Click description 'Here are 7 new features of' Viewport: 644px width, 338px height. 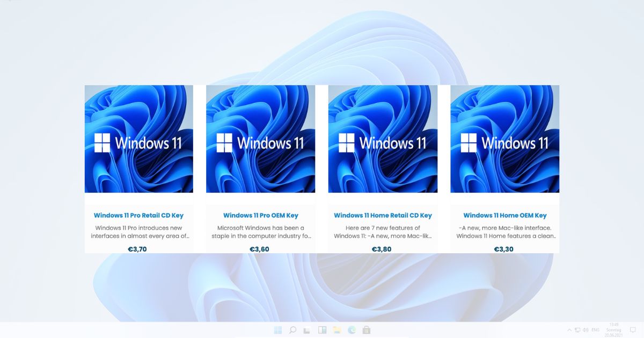(383, 232)
